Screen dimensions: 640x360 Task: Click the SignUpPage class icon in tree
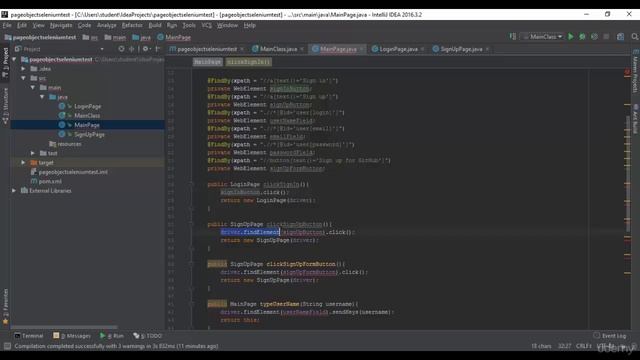pyautogui.click(x=62, y=134)
